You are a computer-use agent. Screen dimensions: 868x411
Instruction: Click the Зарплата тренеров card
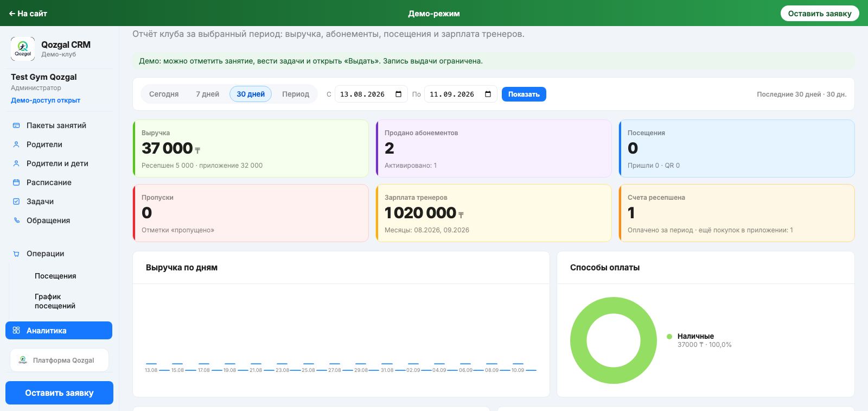tap(494, 213)
